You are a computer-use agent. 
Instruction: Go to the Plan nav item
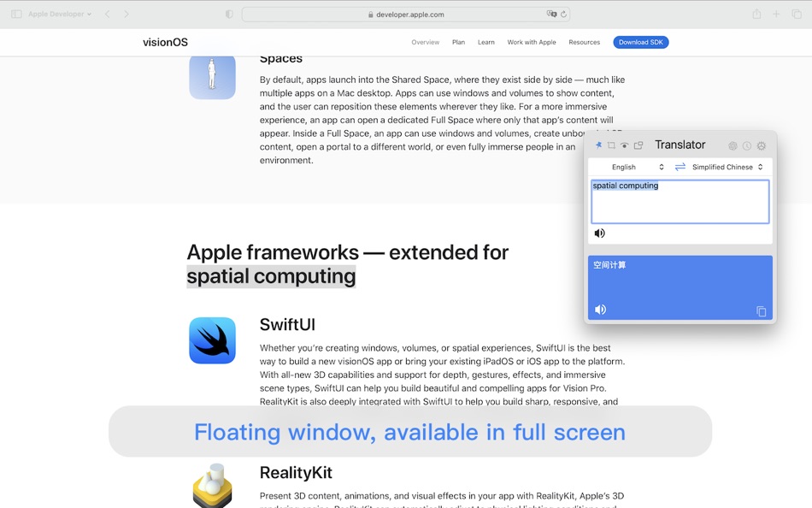(458, 43)
